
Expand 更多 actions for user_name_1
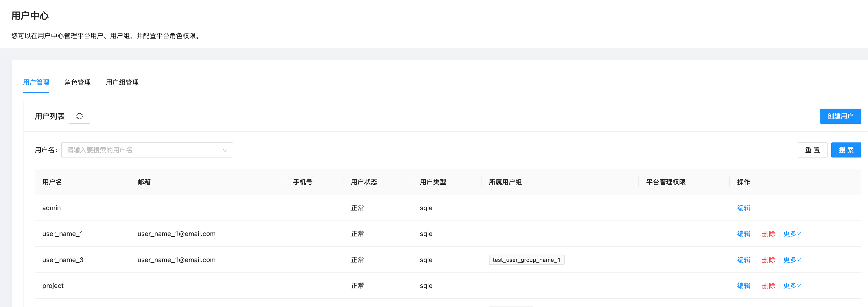point(791,234)
